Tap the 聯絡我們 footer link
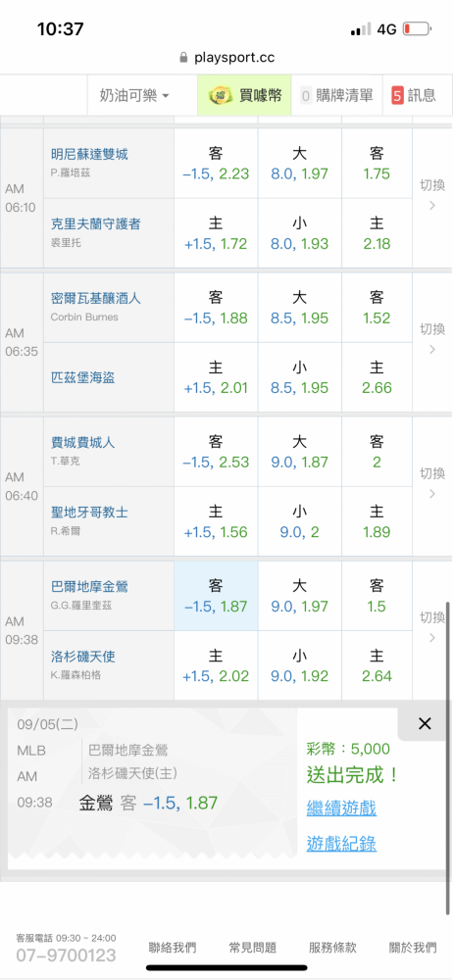The width and height of the screenshot is (453, 980). (172, 948)
